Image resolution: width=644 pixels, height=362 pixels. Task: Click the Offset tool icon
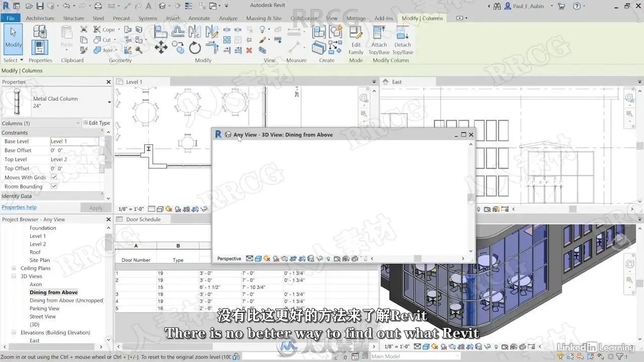click(178, 32)
